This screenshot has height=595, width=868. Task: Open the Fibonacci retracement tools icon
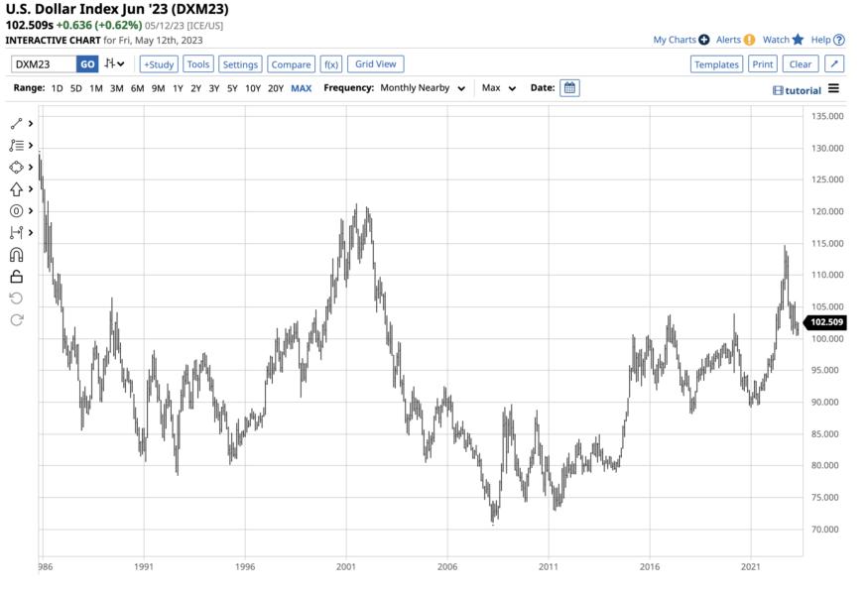[16, 146]
